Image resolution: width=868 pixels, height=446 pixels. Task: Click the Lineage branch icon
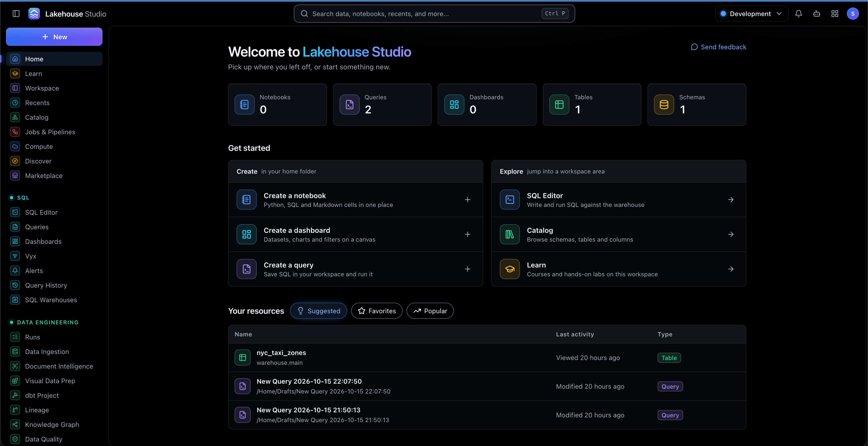[x=15, y=410]
